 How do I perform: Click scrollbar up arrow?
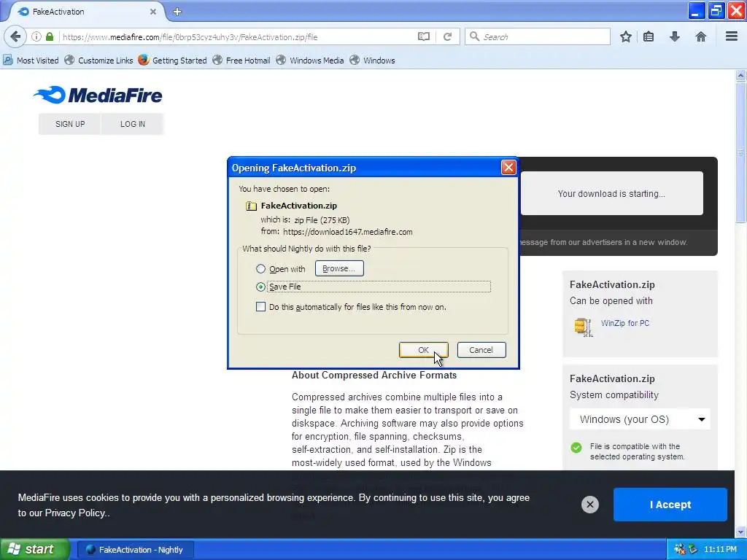740,75
